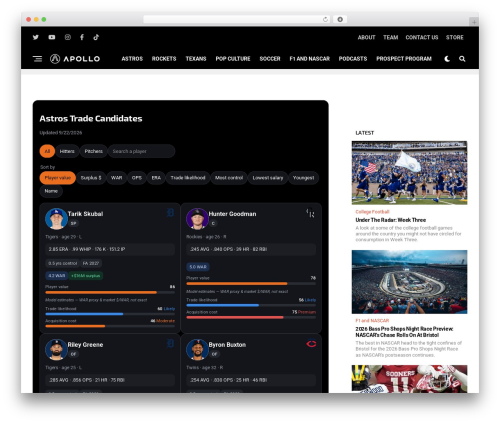500x423 pixels.
Task: Open a new browser tab
Action: click(x=474, y=22)
